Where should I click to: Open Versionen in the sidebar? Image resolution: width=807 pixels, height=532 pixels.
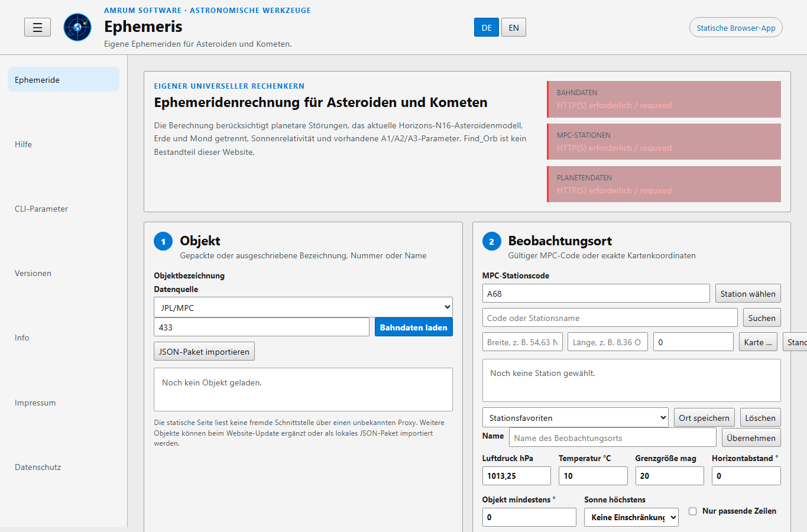click(63, 273)
